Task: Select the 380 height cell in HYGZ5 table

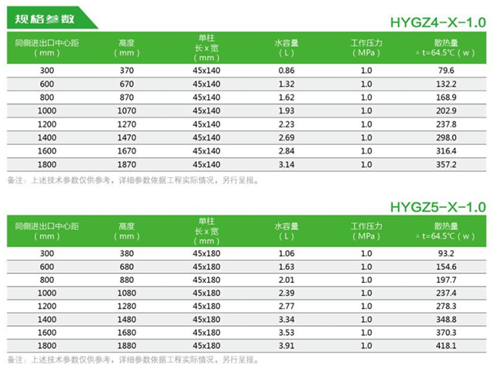Action: pos(127,254)
